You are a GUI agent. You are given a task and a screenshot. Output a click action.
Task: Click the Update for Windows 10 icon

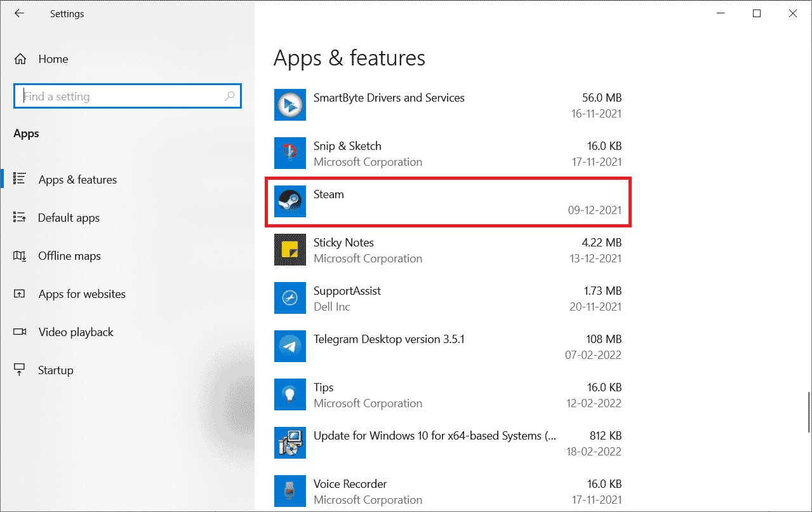click(x=290, y=443)
